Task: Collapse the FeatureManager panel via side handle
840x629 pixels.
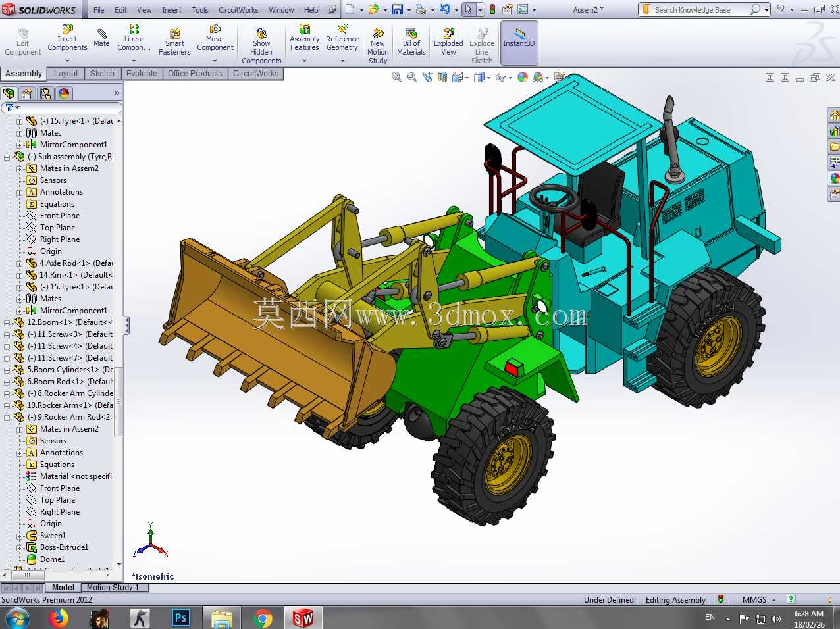Action: pyautogui.click(x=126, y=325)
